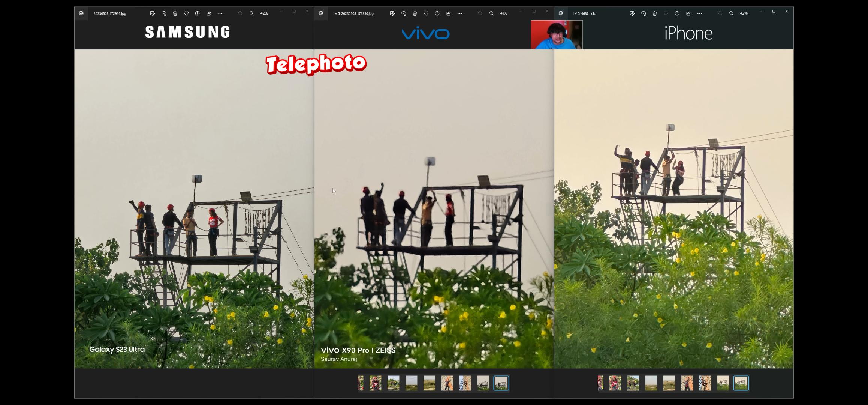Click the 42% zoom level in iPhone window

[x=744, y=13]
